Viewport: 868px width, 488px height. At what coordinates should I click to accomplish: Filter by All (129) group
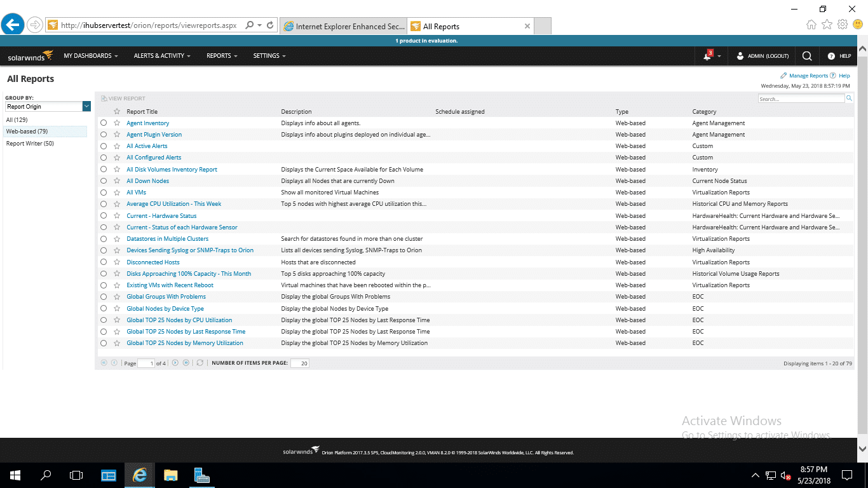pos(17,120)
